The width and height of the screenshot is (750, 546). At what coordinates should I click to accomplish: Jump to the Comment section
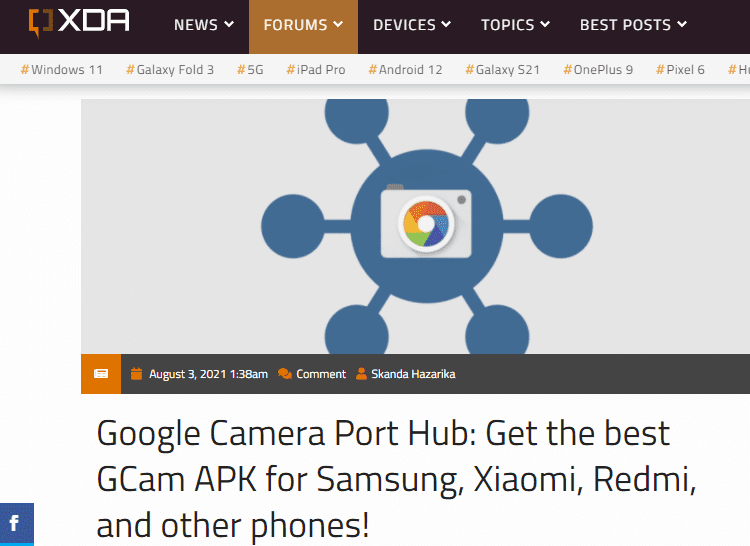(321, 374)
